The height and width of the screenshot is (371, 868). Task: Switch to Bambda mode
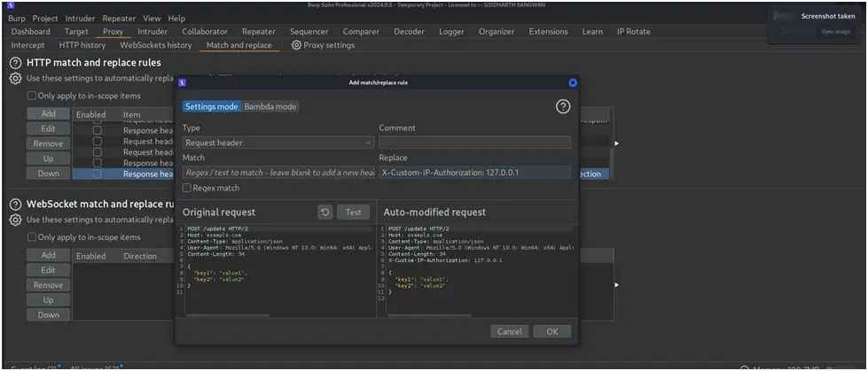click(270, 107)
